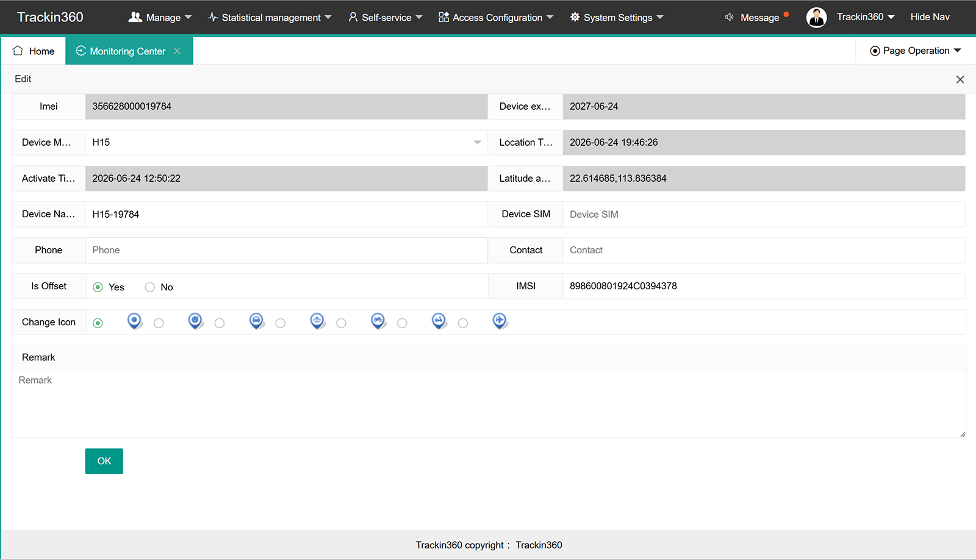Image resolution: width=976 pixels, height=560 pixels.
Task: Select the radio button before the scooter pin
Action: pyautogui.click(x=402, y=323)
